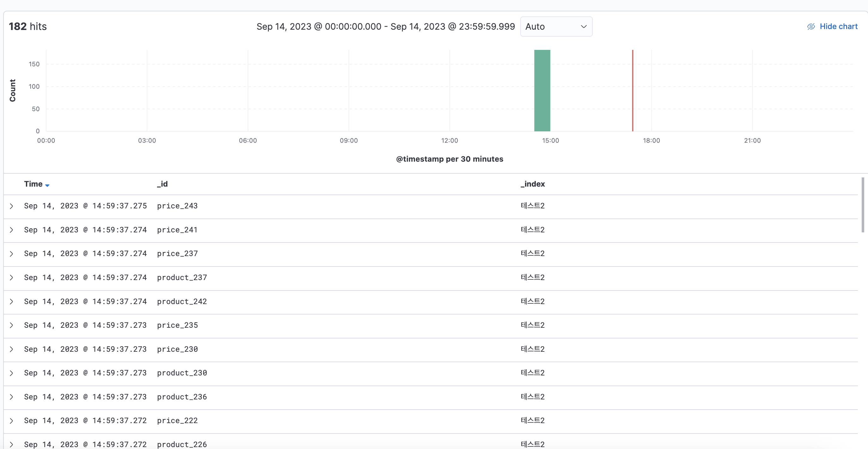This screenshot has width=868, height=449.
Task: Click the price_237 id cell
Action: [x=177, y=254]
